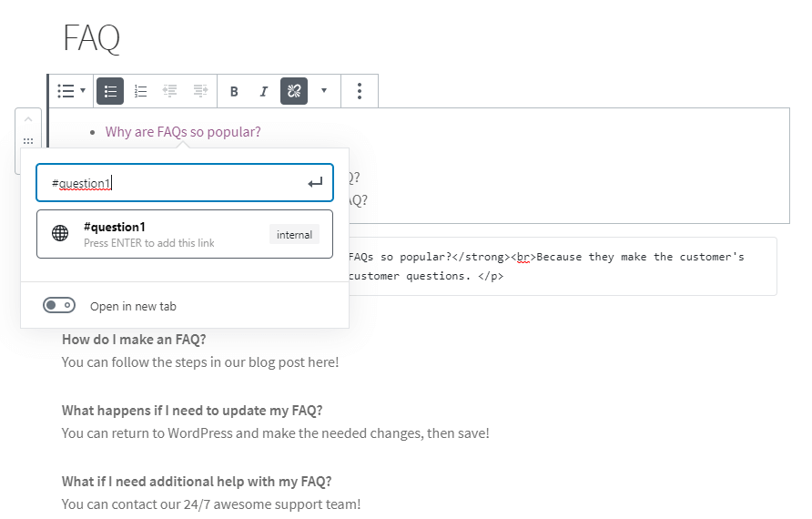812x519 pixels.
Task: Click the 'How do I make an FAQ?' heading
Action: pos(134,340)
